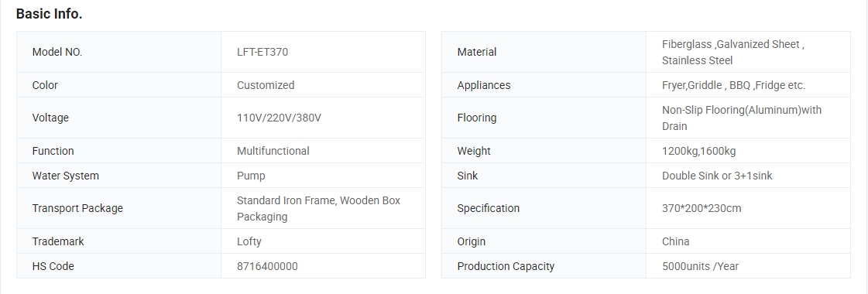
Task: Click the Lofty trademark value
Action: [249, 241]
